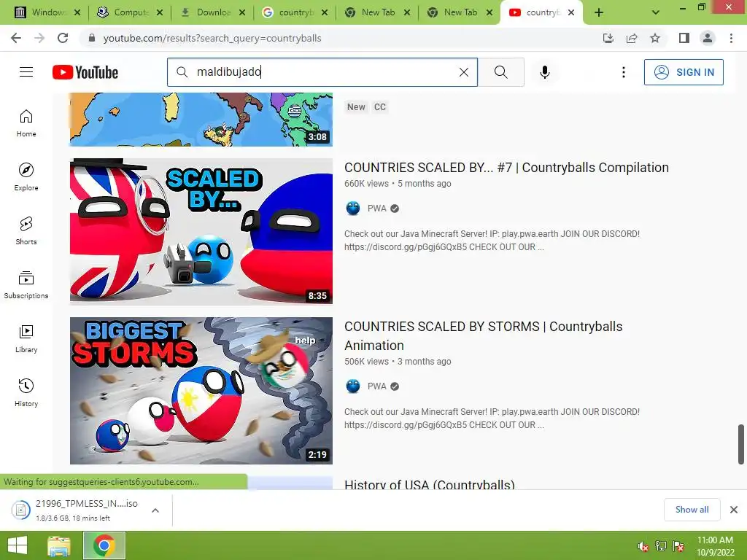Switch to the Google countryballs tab
Viewport: 747px width, 560px height.
point(288,12)
